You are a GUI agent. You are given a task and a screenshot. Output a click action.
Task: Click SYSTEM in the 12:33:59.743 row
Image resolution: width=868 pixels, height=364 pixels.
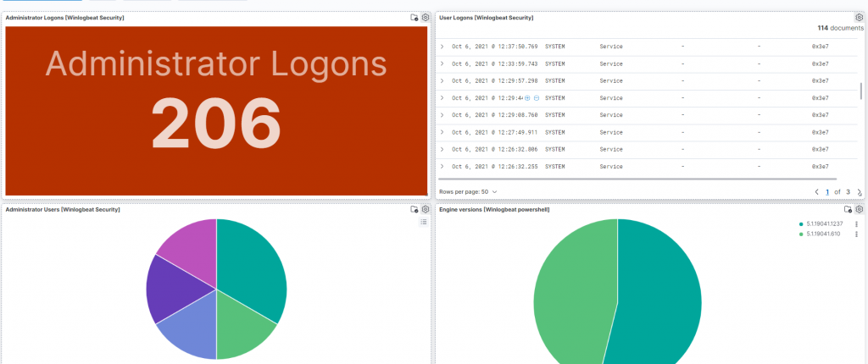[x=555, y=63]
